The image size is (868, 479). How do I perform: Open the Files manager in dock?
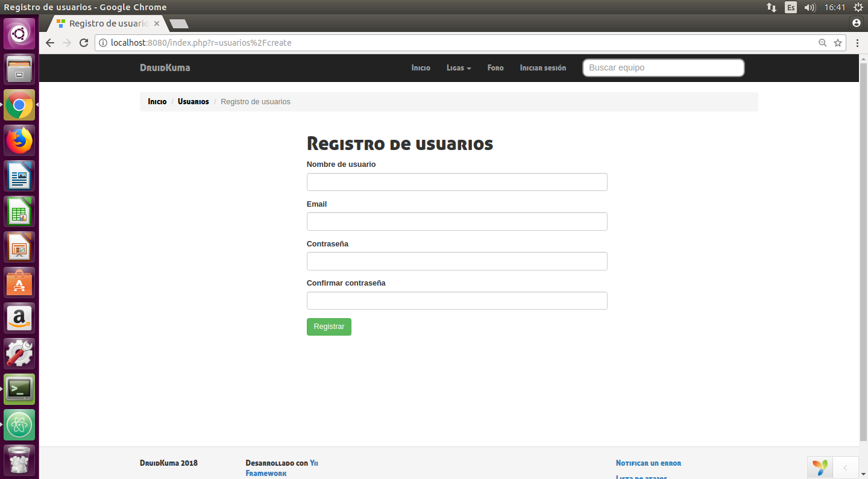point(20,69)
